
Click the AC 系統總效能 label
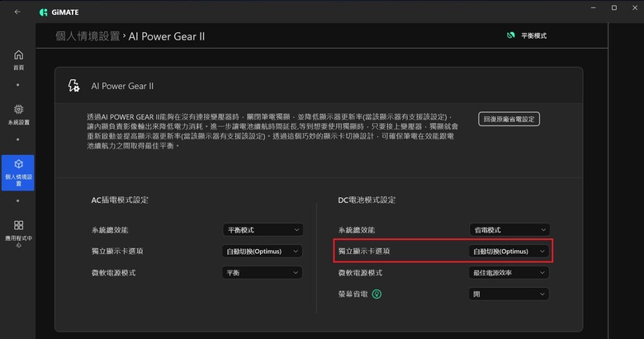[110, 230]
